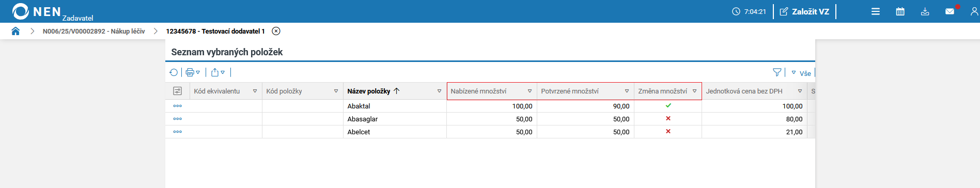The height and width of the screenshot is (188, 980).
Task: Open the Vše filter dropdown
Action: 802,73
